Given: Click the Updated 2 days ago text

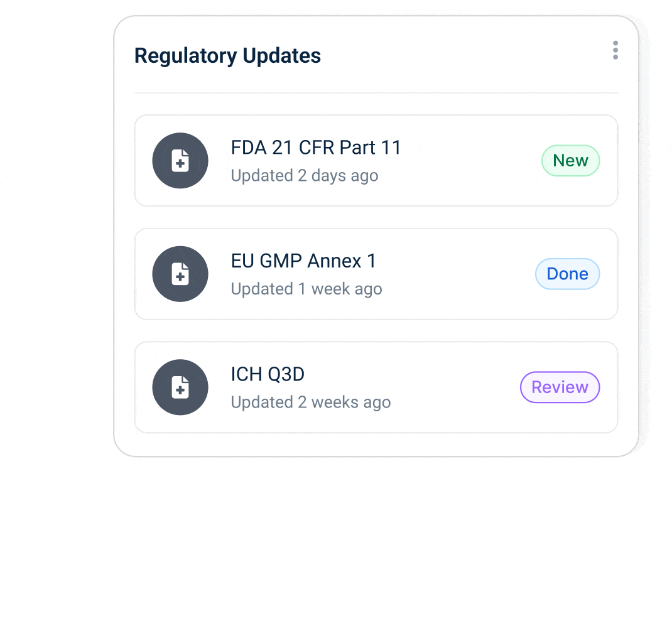Looking at the screenshot, I should pos(305,176).
